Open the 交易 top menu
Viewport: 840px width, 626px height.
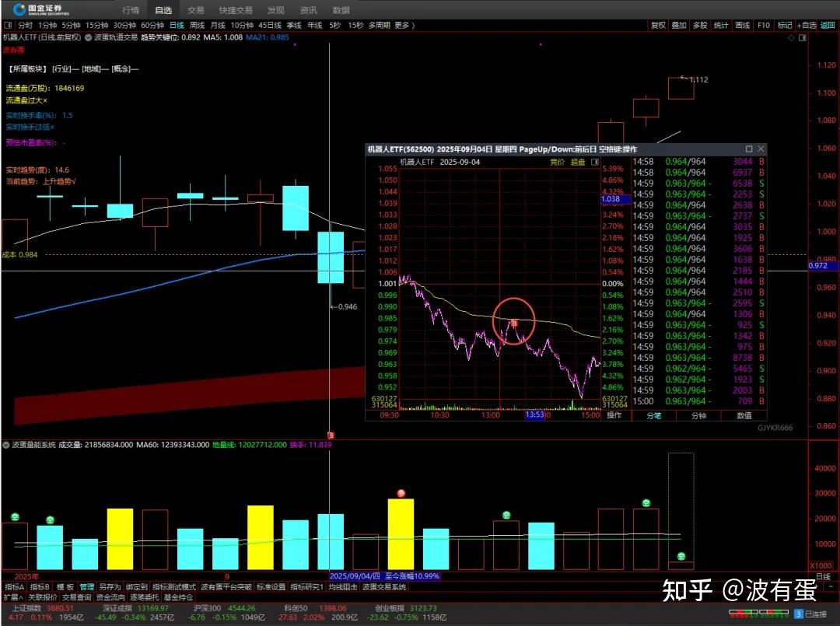coord(195,10)
